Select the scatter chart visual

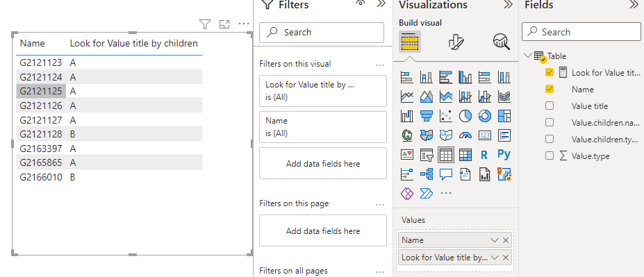(x=445, y=116)
